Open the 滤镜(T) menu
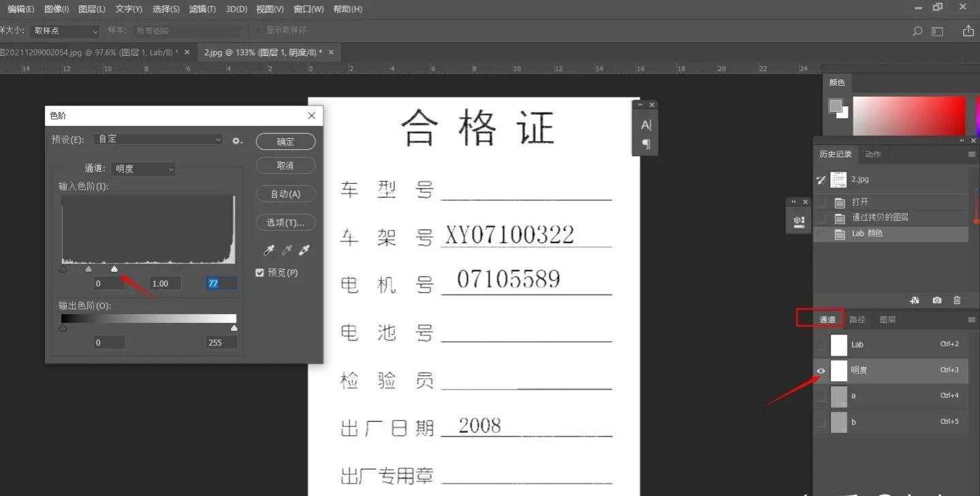The image size is (980, 496). point(202,9)
